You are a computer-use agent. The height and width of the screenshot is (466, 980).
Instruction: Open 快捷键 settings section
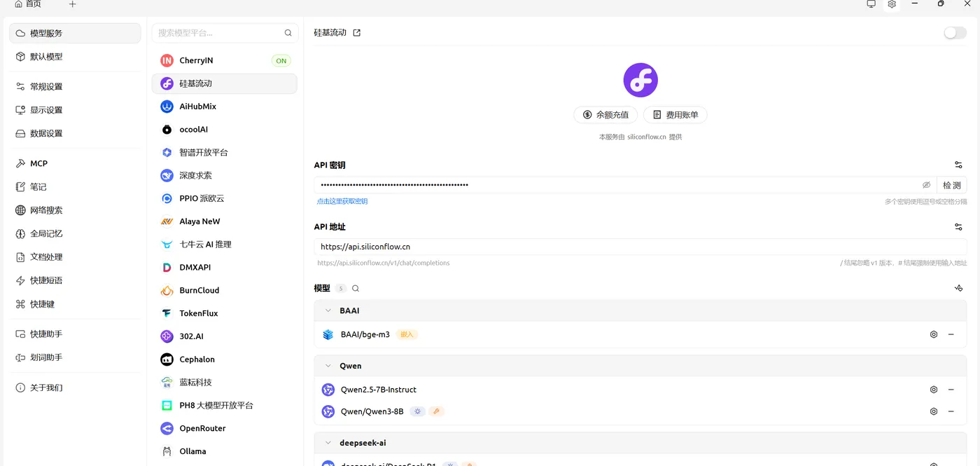point(75,304)
